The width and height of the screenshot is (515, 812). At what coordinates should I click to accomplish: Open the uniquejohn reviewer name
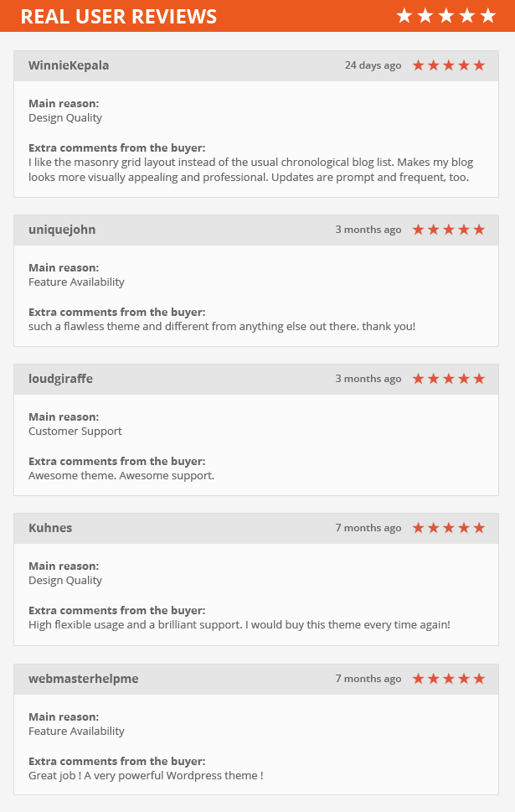tap(62, 230)
